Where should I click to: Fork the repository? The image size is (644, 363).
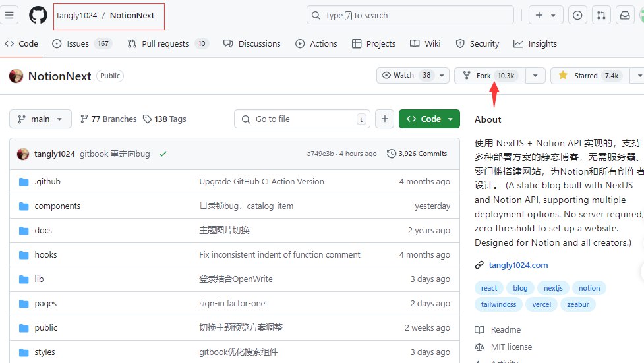click(x=490, y=76)
